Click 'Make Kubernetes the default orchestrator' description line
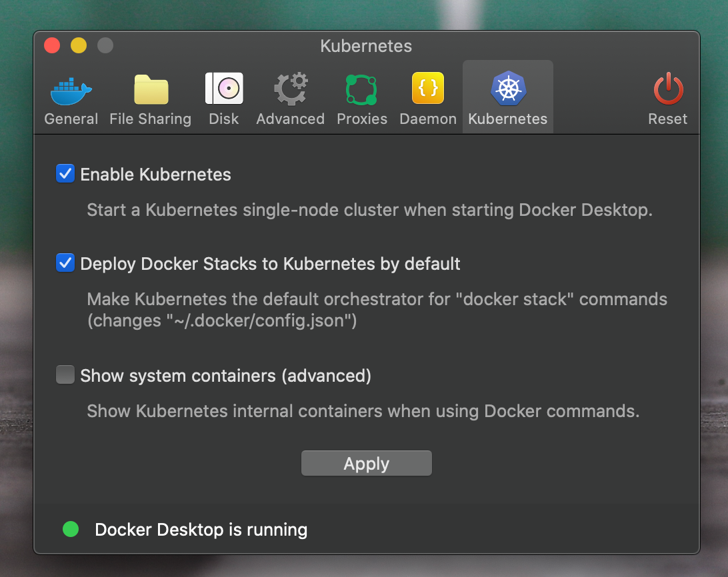Screen dimensions: 728x577 [377, 299]
